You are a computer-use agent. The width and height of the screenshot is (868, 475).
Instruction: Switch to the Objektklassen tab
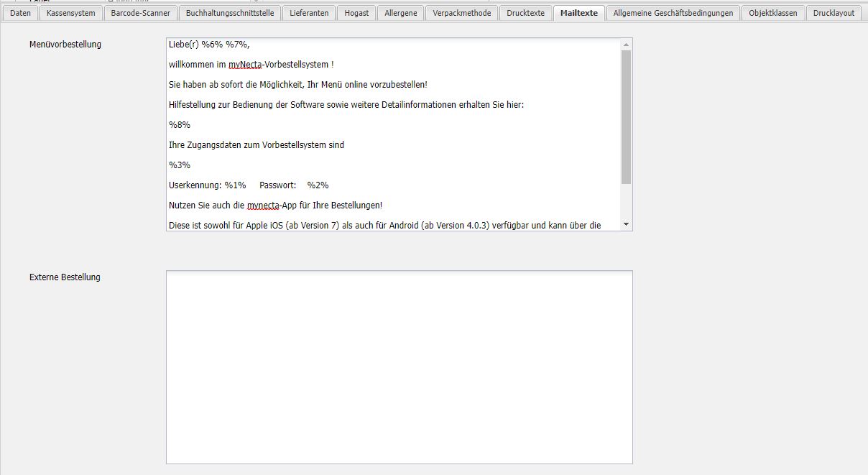772,13
